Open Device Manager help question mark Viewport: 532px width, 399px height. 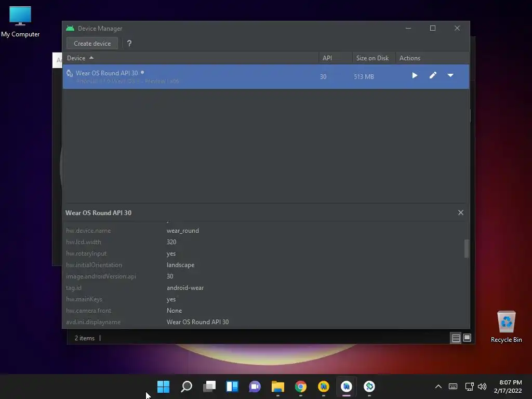tap(129, 44)
